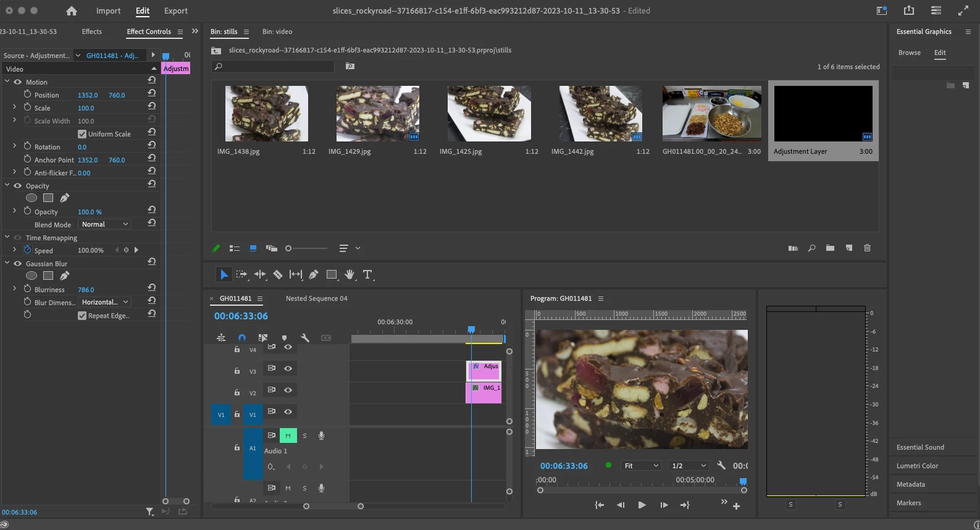Select the Ripple Edit tool
This screenshot has height=530, width=980.
[260, 274]
